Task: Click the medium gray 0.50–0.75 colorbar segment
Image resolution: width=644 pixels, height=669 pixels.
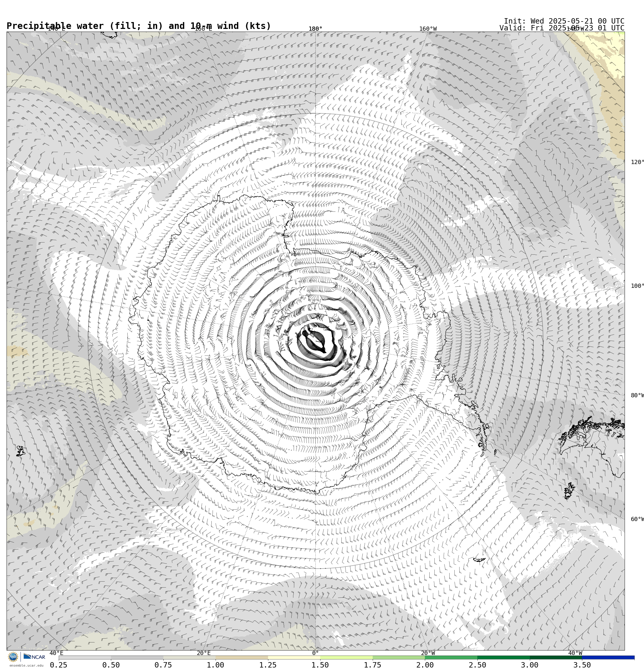Action: (x=137, y=657)
